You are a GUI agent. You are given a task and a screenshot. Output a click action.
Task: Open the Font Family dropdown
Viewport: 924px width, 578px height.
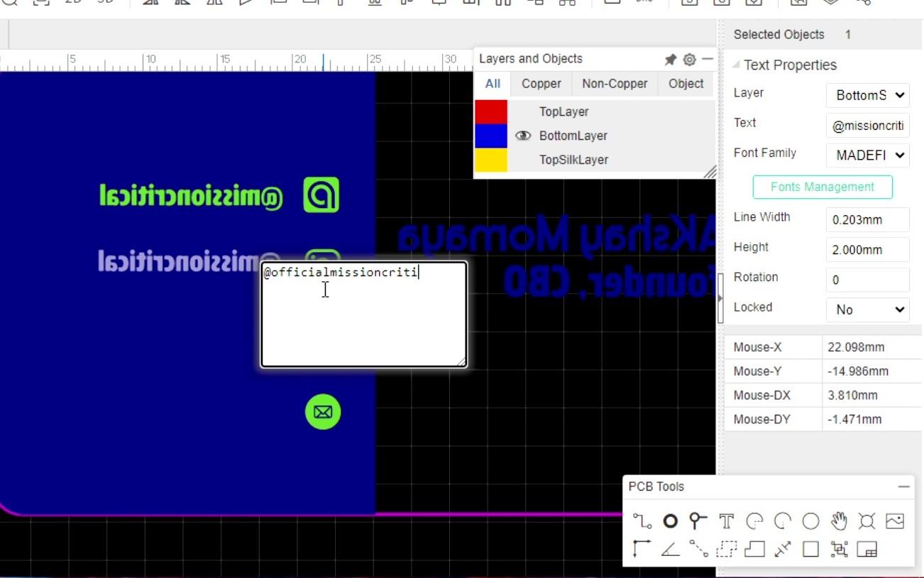click(868, 155)
